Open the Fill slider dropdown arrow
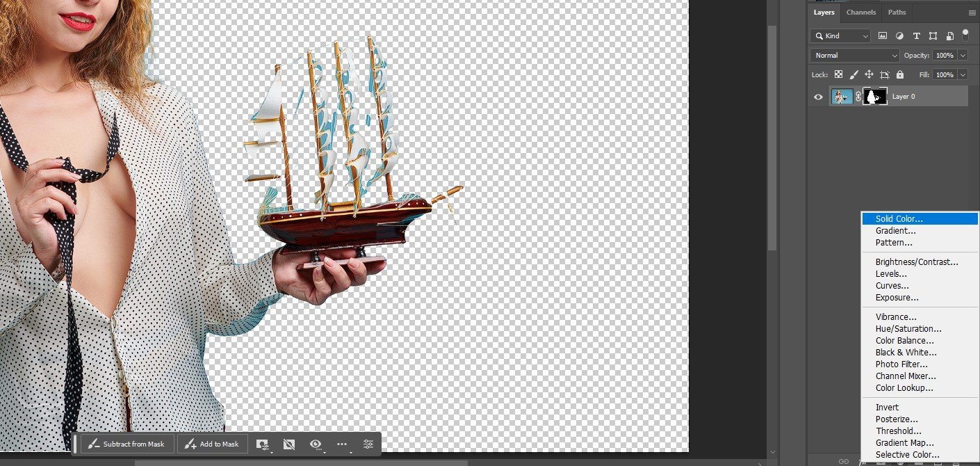 pos(963,74)
